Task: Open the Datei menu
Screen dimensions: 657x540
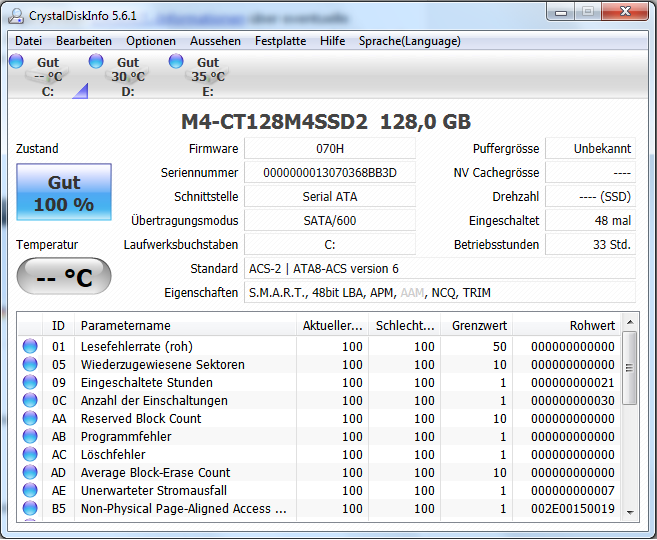Action: point(28,41)
